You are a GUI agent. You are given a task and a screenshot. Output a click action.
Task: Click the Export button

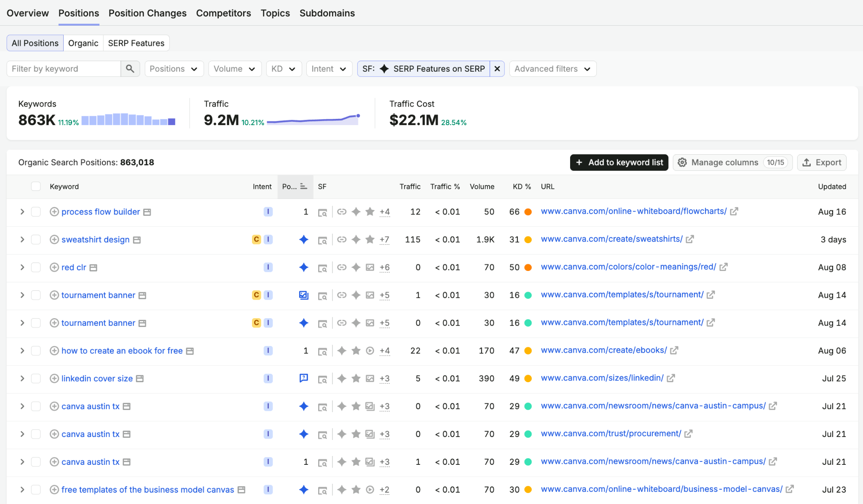coord(822,163)
